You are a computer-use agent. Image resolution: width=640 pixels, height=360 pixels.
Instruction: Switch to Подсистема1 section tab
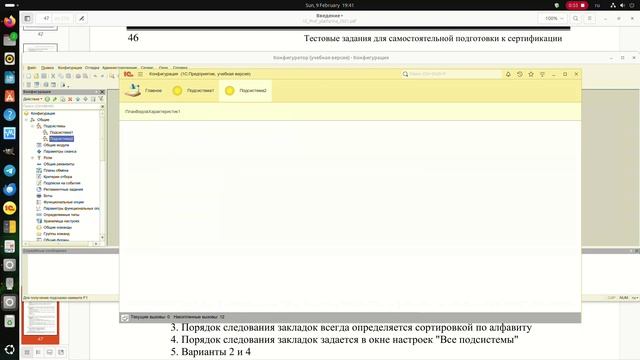193,90
